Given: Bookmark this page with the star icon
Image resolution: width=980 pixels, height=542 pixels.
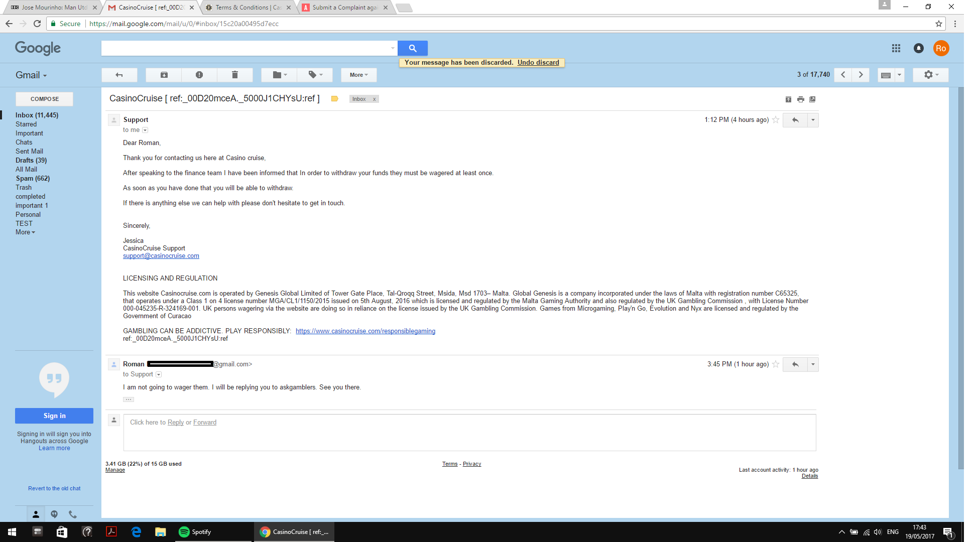Looking at the screenshot, I should [x=939, y=24].
